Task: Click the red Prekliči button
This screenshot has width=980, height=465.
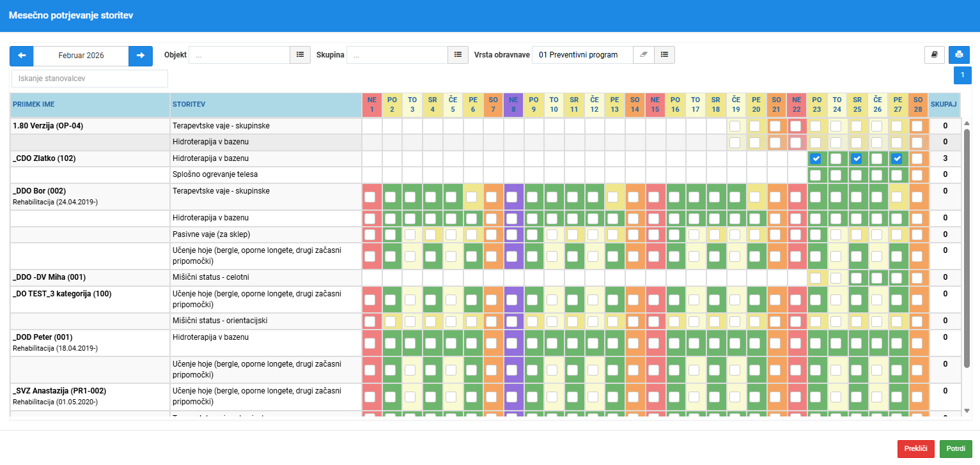Action: [916, 448]
